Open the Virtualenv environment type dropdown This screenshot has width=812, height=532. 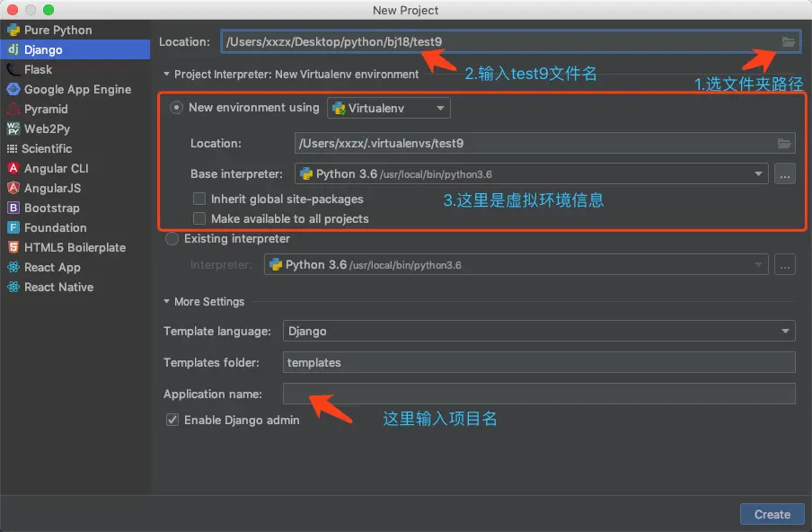tap(388, 108)
